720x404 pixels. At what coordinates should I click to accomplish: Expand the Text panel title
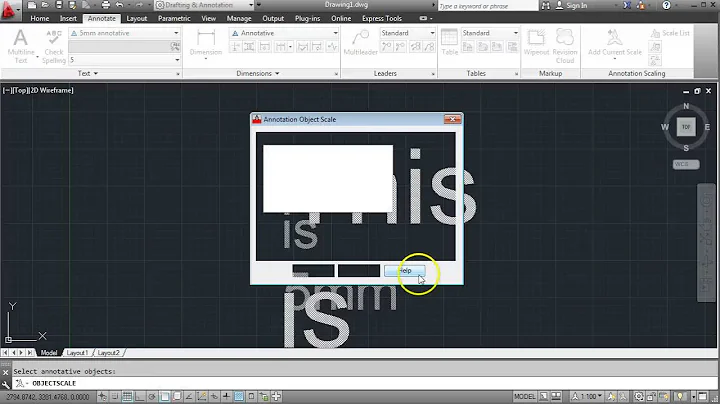(x=88, y=73)
